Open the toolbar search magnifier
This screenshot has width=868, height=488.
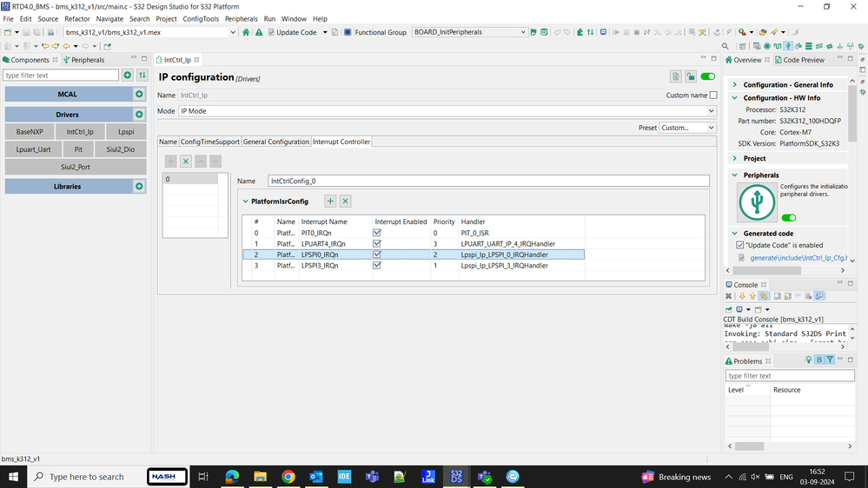(726, 47)
